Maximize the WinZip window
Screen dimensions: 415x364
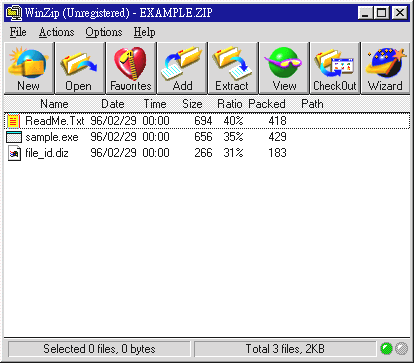pos(381,13)
